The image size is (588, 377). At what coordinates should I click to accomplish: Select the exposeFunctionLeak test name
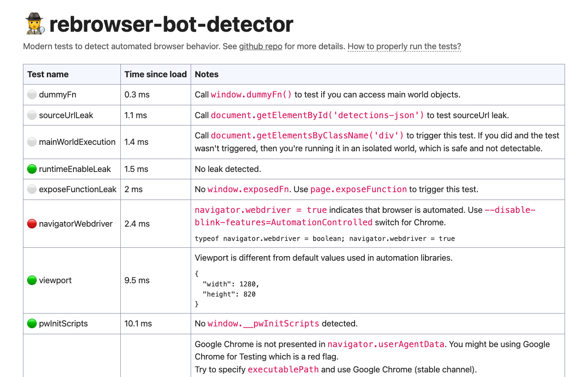(78, 189)
